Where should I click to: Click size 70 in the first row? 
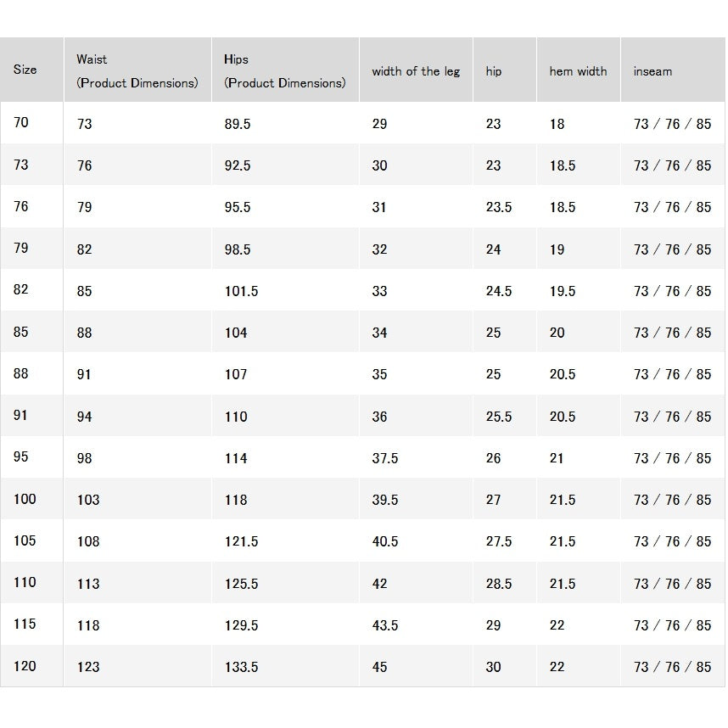[21, 122]
